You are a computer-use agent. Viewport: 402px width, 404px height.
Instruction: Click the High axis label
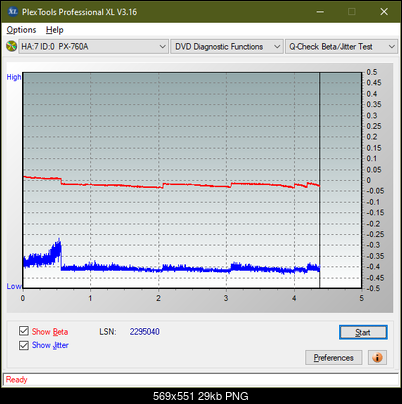coord(14,77)
